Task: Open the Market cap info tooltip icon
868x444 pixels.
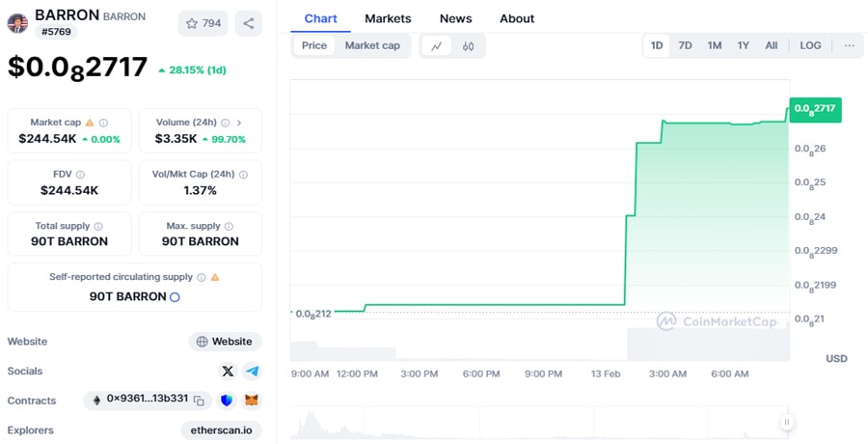Action: pos(103,123)
